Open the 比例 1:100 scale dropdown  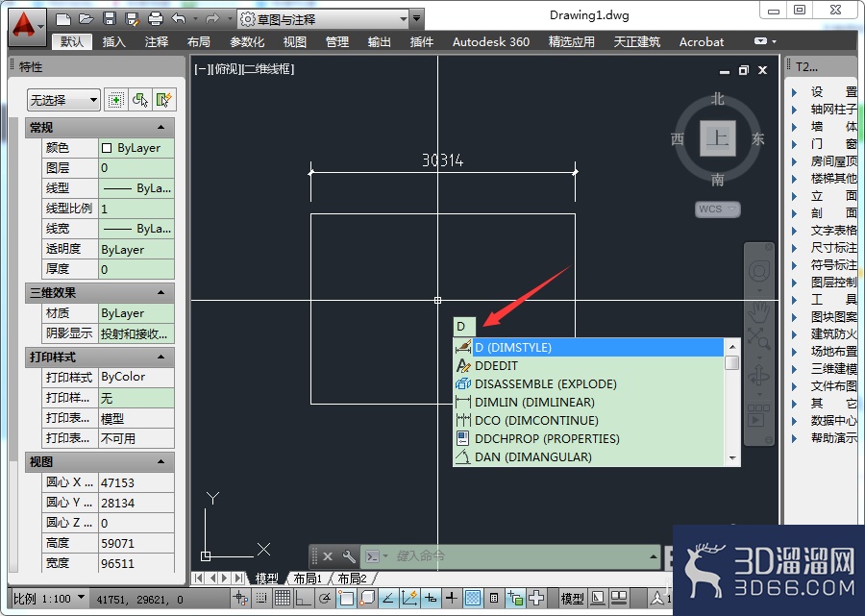pos(49,599)
